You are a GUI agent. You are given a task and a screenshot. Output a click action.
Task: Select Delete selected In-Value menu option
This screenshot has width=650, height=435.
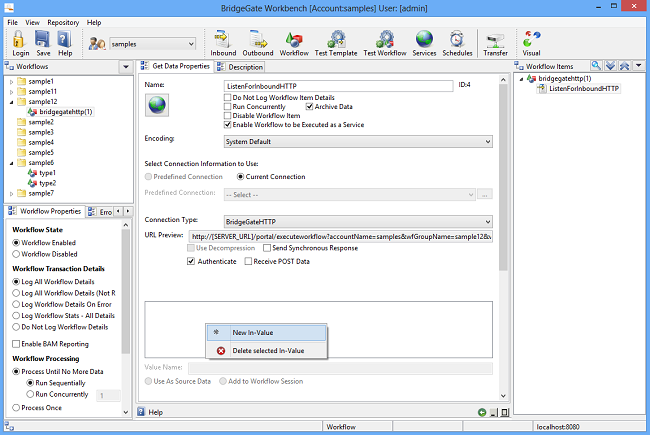coord(267,350)
